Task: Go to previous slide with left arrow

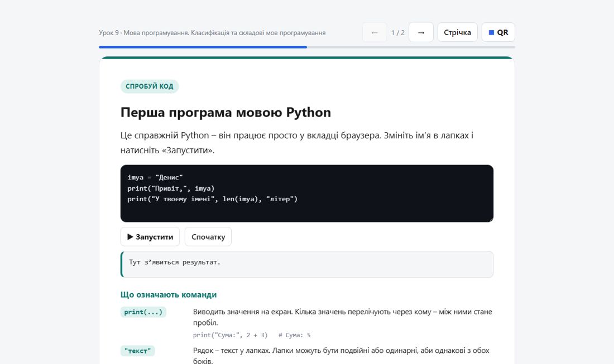Action: point(375,32)
